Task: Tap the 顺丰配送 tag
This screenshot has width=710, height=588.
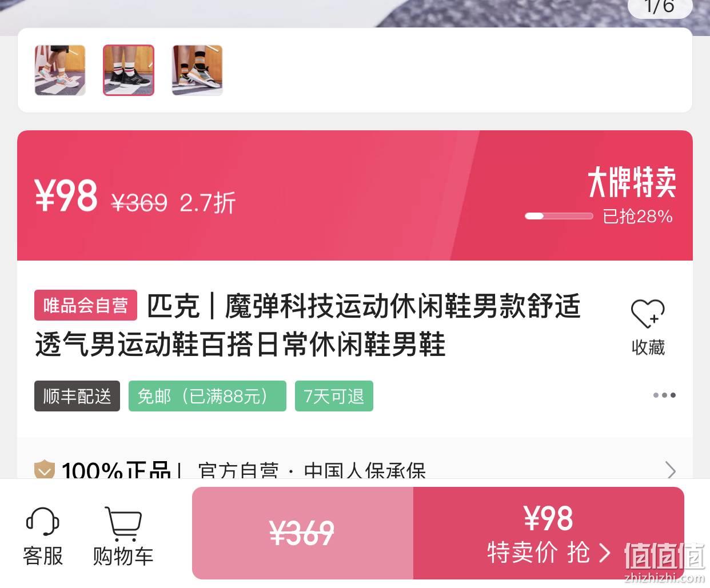Action: (x=77, y=396)
